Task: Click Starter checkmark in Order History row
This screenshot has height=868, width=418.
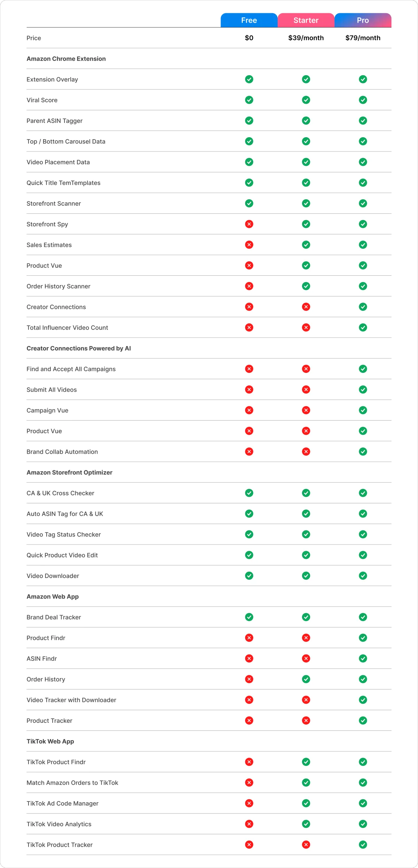Action: tap(306, 679)
